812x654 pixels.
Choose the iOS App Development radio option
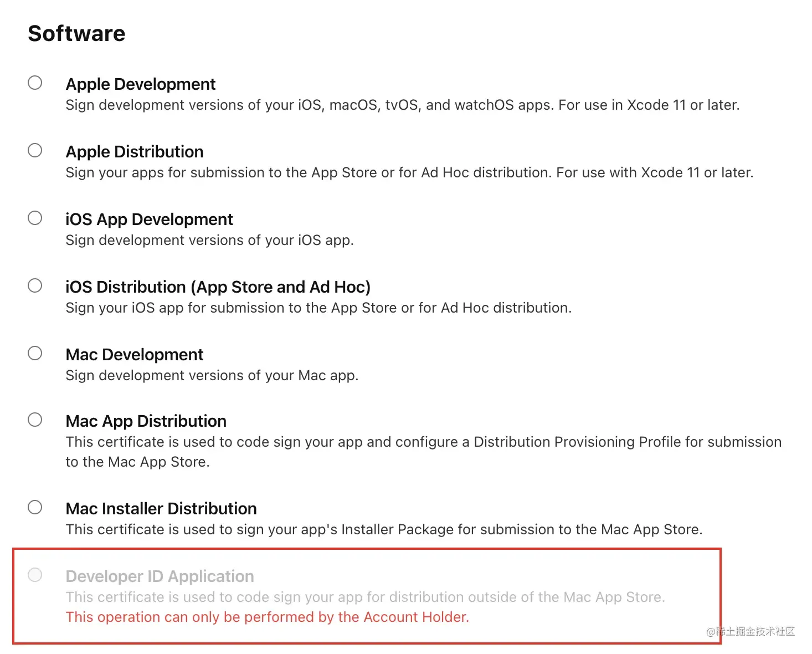point(35,218)
